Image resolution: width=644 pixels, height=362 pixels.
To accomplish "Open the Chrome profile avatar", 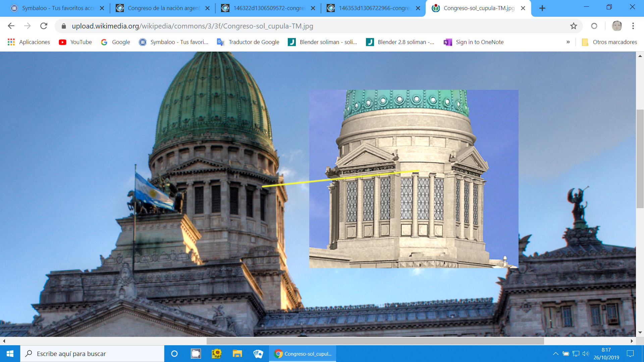I will point(616,26).
